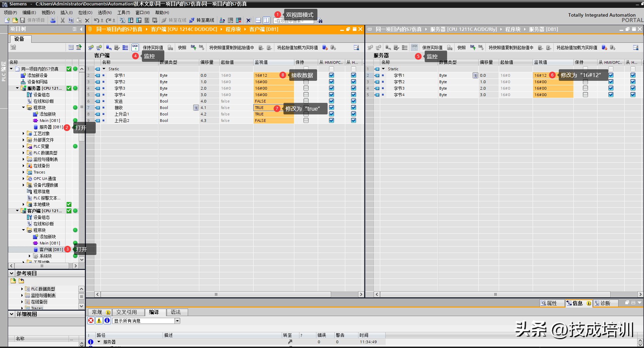The width and height of the screenshot is (644, 348).
Task: Open the 属性 properties panel tab
Action: [552, 303]
